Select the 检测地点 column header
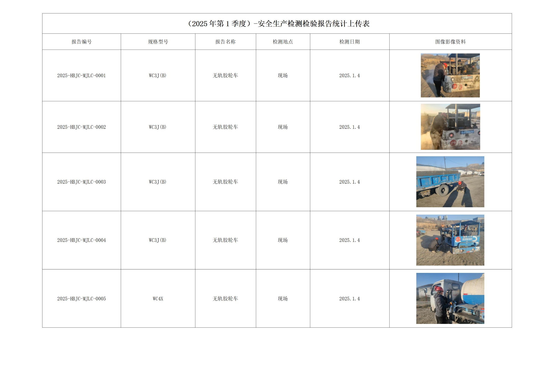 point(282,41)
